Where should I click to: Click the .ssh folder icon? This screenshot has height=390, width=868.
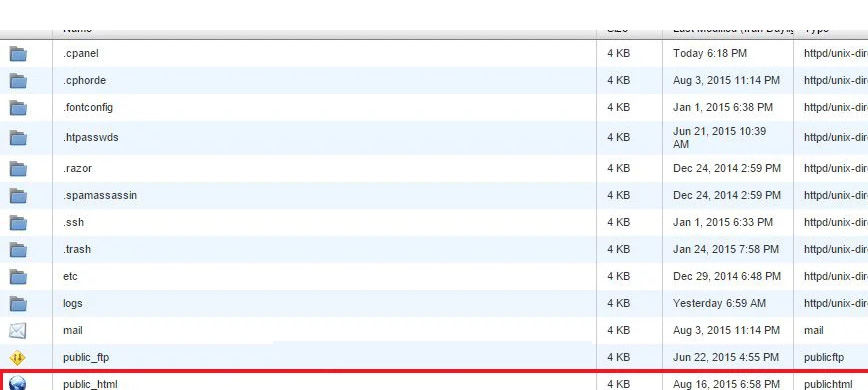point(18,222)
